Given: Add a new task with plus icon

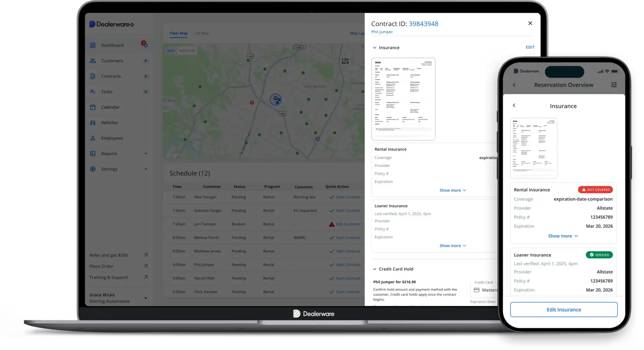Looking at the screenshot, I should 146,92.
